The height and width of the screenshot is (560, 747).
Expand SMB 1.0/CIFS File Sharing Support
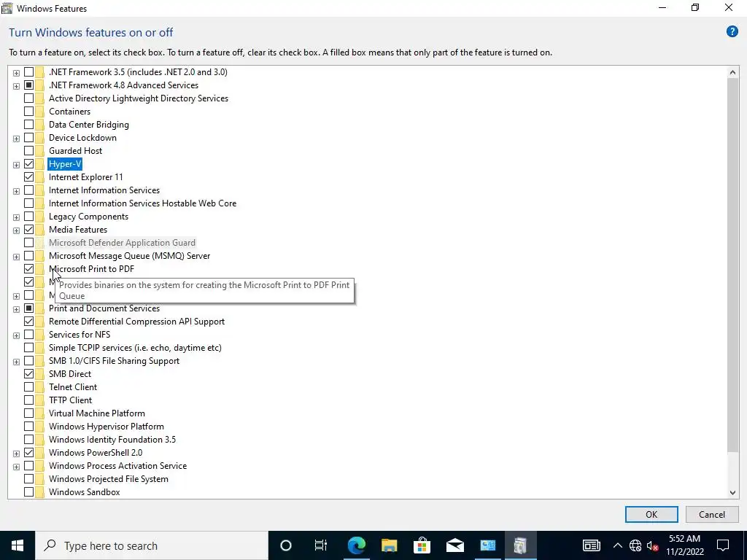pyautogui.click(x=16, y=362)
